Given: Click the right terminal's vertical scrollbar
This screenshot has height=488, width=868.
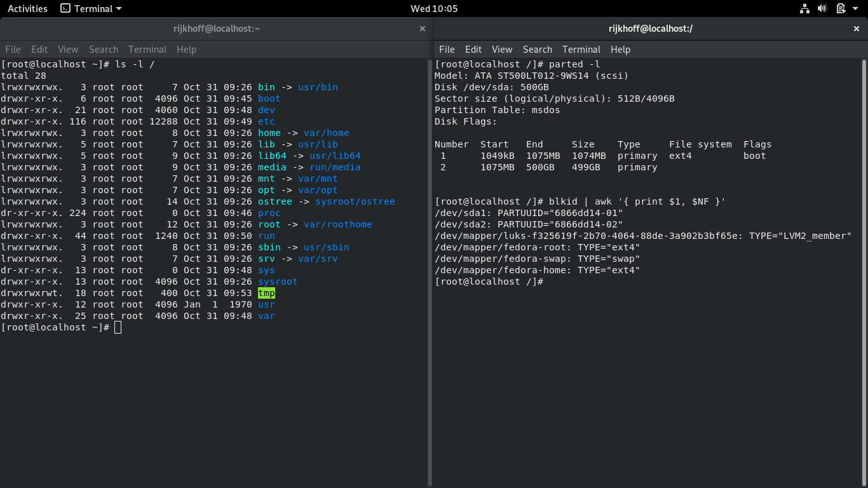Looking at the screenshot, I should pyautogui.click(x=864, y=273).
